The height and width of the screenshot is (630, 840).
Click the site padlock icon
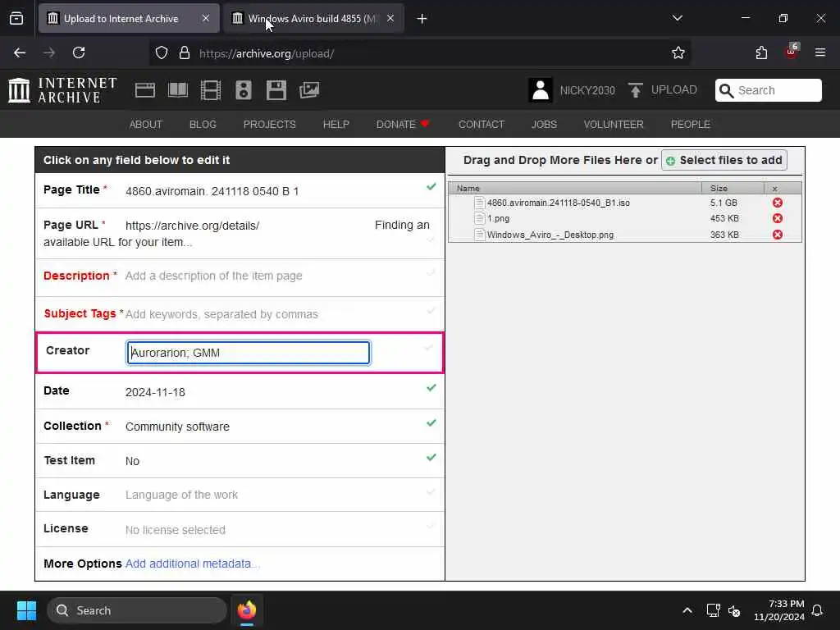(x=185, y=53)
